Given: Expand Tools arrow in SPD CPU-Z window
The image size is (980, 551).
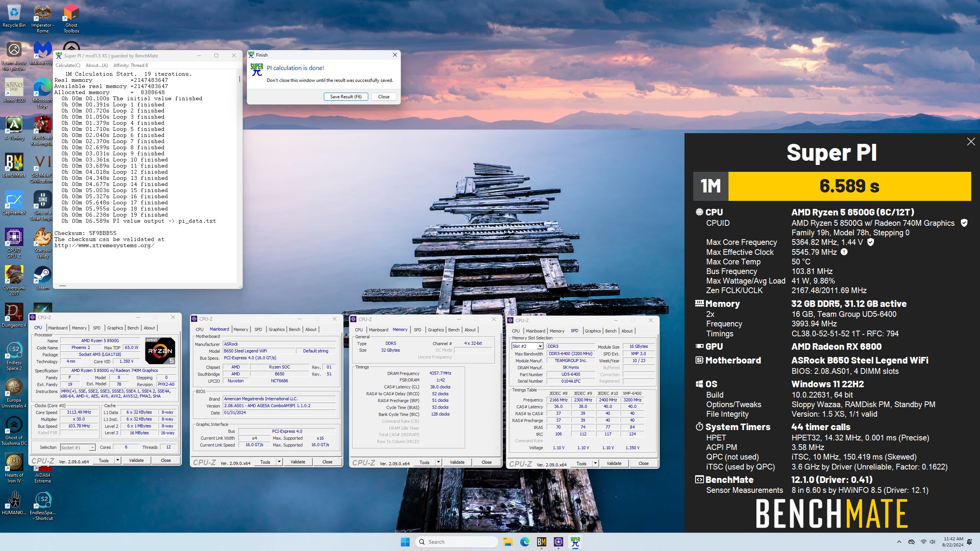Looking at the screenshot, I should tap(595, 463).
